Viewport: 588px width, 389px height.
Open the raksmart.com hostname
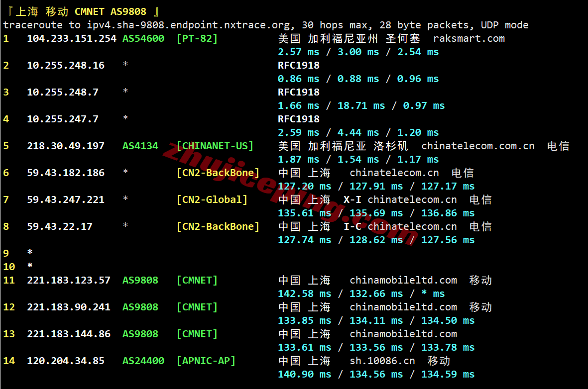click(x=469, y=38)
